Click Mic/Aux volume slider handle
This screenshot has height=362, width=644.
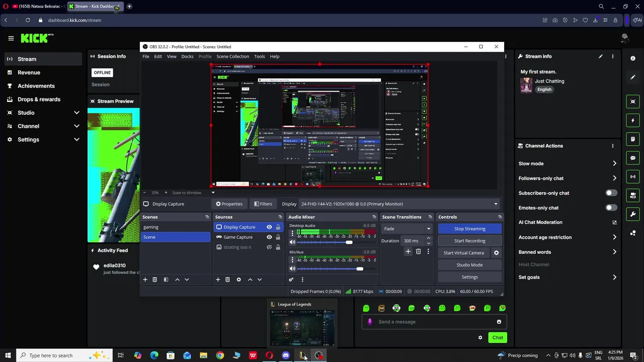(x=360, y=268)
